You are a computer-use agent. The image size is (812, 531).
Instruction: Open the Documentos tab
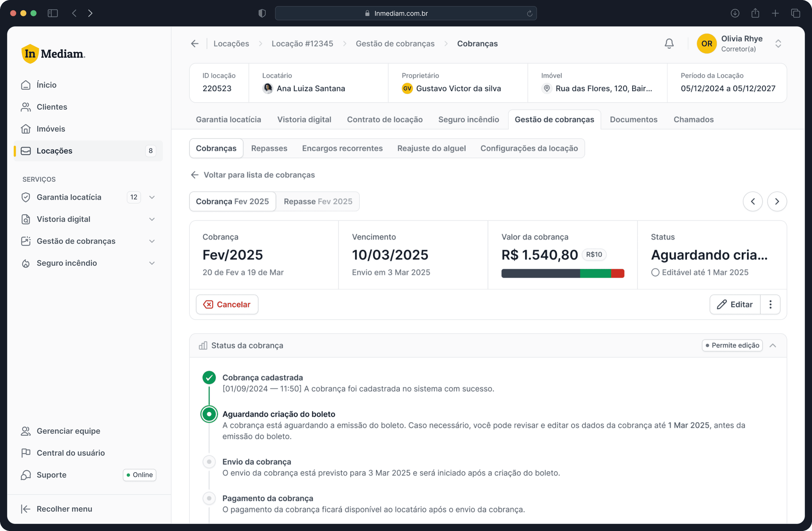pyautogui.click(x=633, y=120)
